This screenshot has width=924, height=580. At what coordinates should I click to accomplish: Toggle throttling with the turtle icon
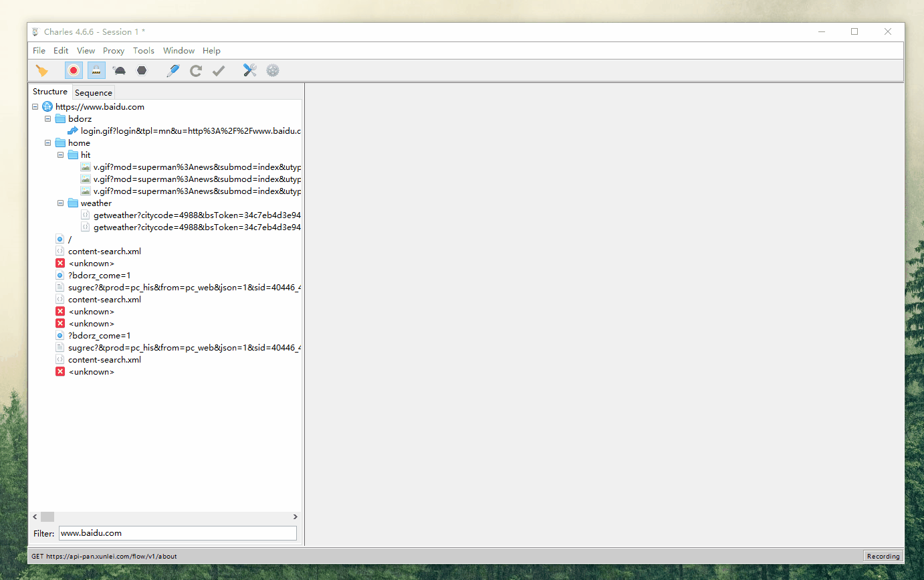[x=120, y=70]
